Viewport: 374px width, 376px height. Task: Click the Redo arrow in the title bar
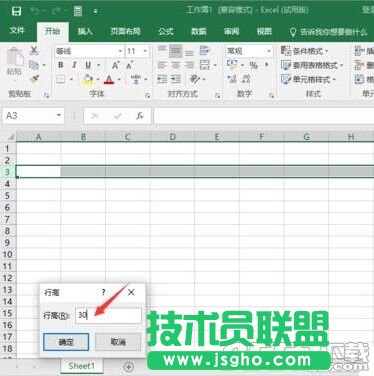[x=56, y=11]
